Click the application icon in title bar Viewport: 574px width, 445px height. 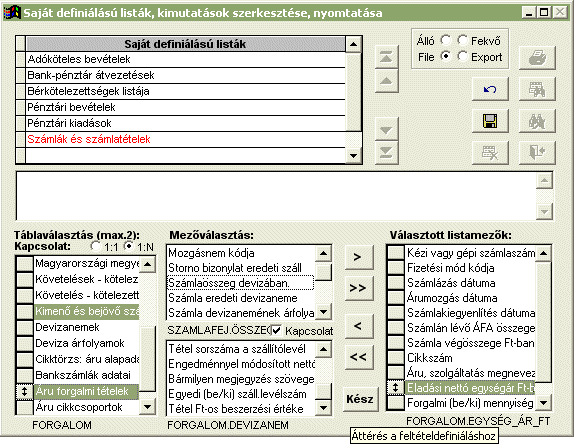point(12,12)
